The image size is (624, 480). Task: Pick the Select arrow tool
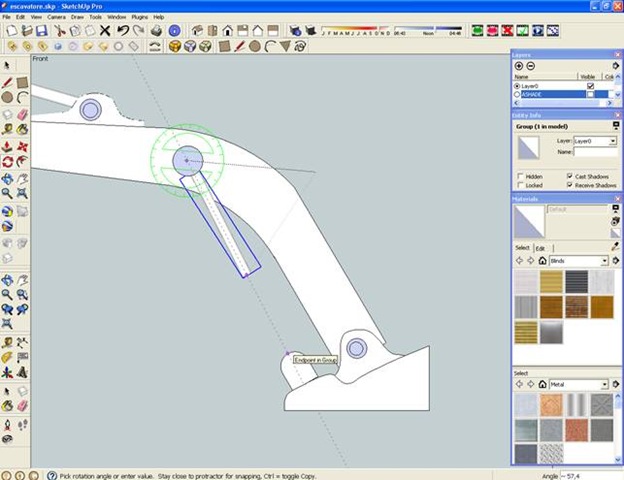[x=7, y=65]
